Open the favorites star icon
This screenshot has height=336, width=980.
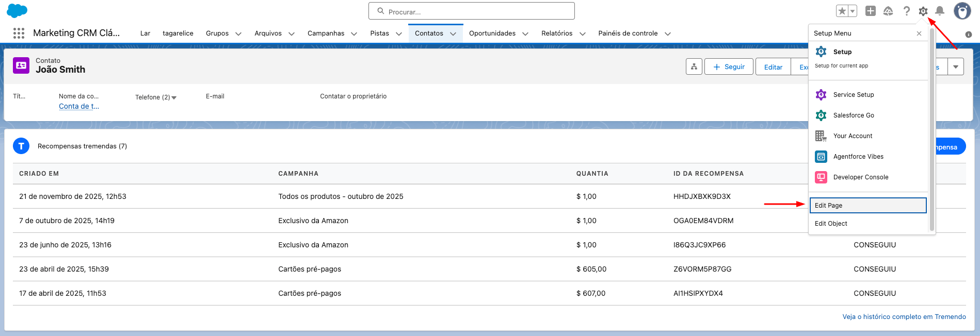click(x=842, y=11)
